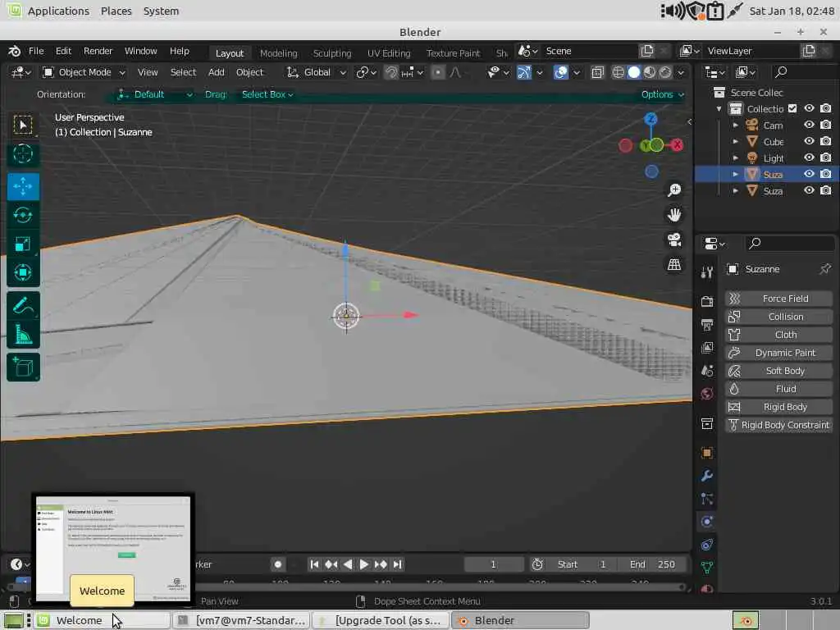Open the Tool properties tab

click(706, 272)
